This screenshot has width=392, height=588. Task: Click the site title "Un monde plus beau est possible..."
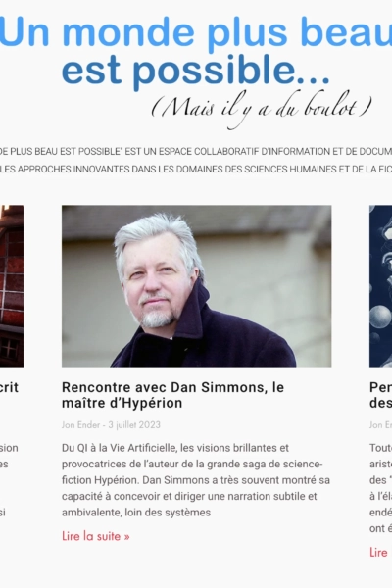pos(196,51)
